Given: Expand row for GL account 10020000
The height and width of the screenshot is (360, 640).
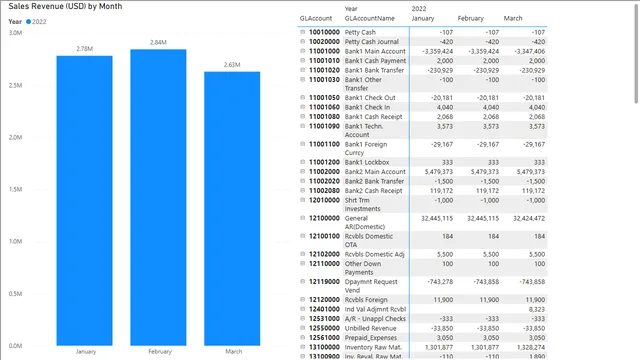Looking at the screenshot, I should (x=302, y=41).
